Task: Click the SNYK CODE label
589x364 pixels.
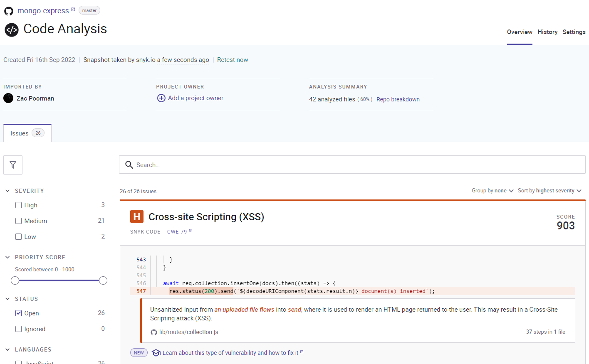Action: [145, 232]
